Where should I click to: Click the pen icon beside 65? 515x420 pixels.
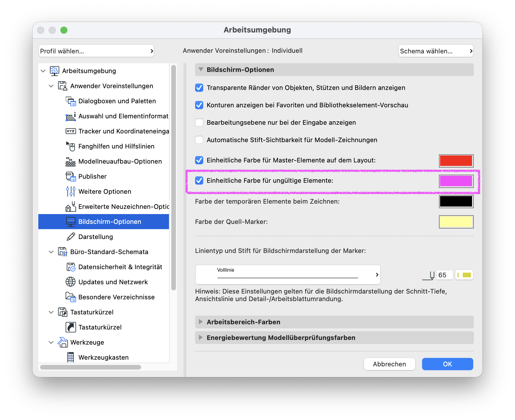[428, 275]
